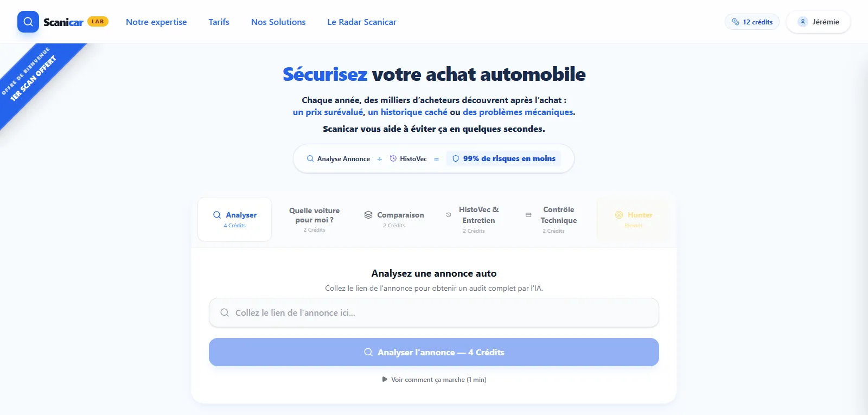The height and width of the screenshot is (415, 868).
Task: Click the magnifier icon inside the URL field
Action: click(x=224, y=312)
